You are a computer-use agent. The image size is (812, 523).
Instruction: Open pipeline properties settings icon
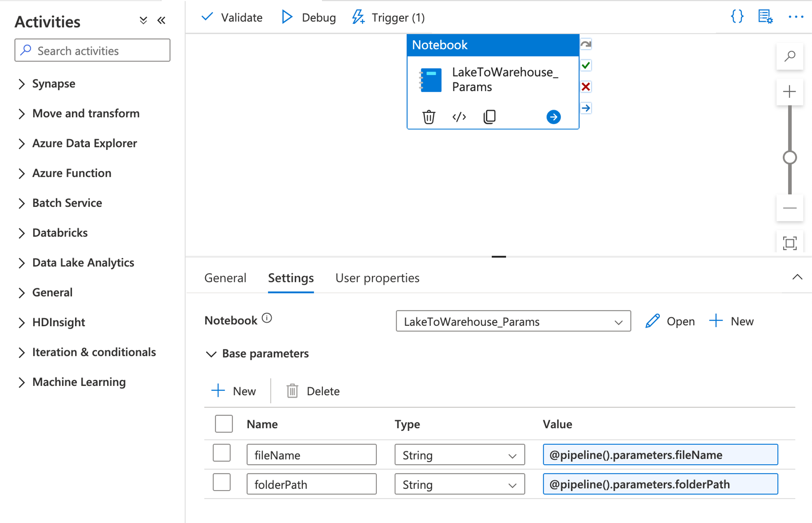765,17
